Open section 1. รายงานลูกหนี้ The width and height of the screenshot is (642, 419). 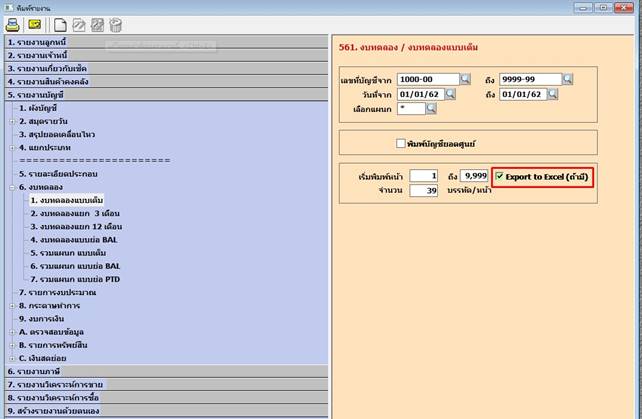point(166,42)
